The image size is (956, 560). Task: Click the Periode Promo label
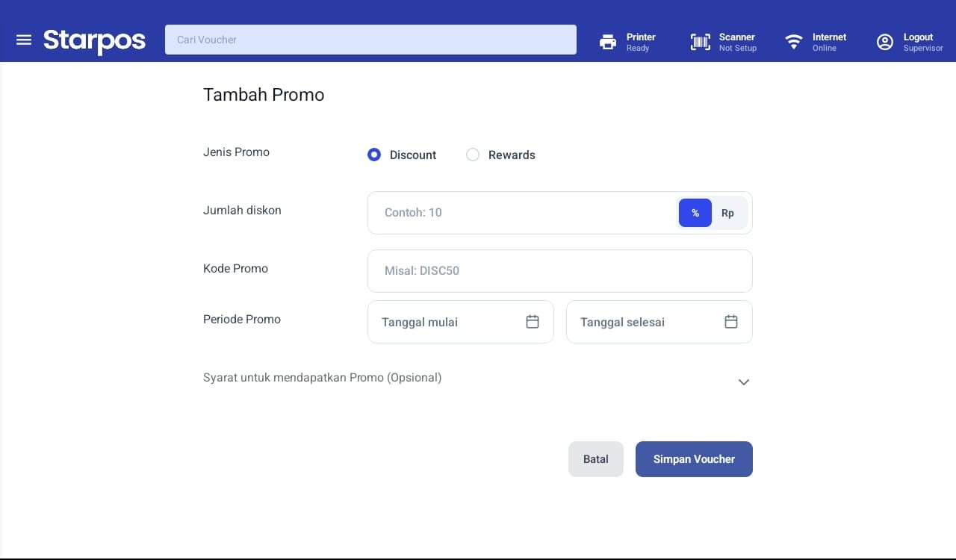[x=242, y=320]
